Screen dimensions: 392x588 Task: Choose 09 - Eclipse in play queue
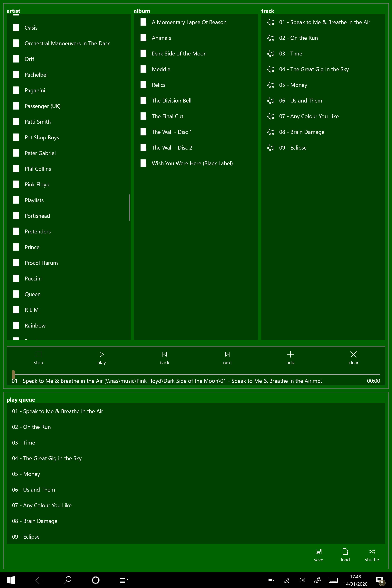(x=26, y=537)
